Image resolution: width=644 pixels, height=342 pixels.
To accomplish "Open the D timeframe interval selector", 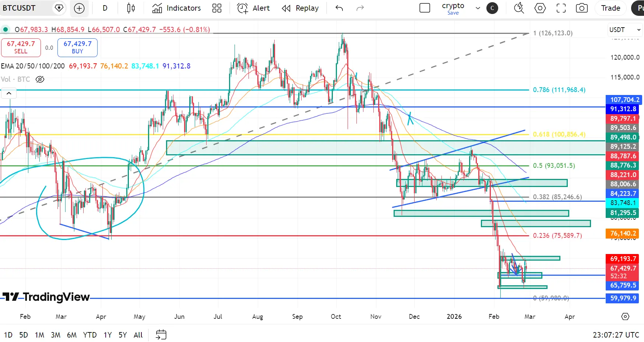I will click(105, 8).
